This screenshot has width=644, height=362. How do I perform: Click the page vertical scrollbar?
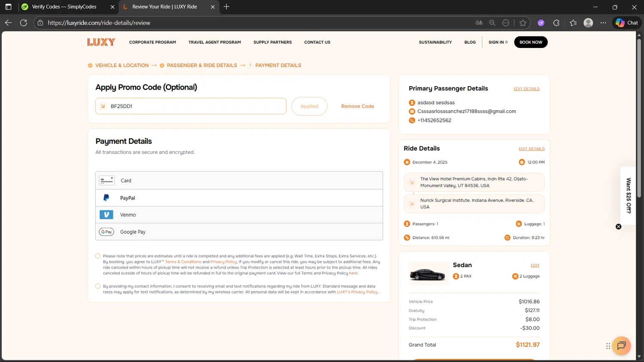639,118
